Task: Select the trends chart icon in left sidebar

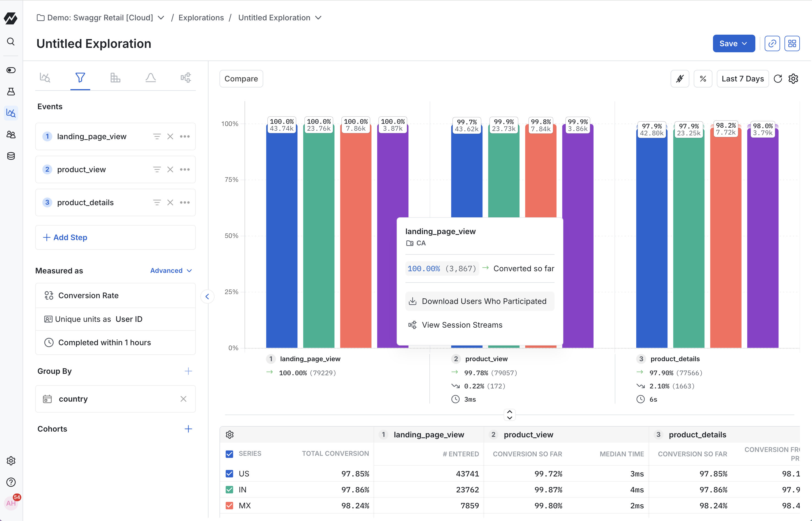Action: tap(11, 113)
